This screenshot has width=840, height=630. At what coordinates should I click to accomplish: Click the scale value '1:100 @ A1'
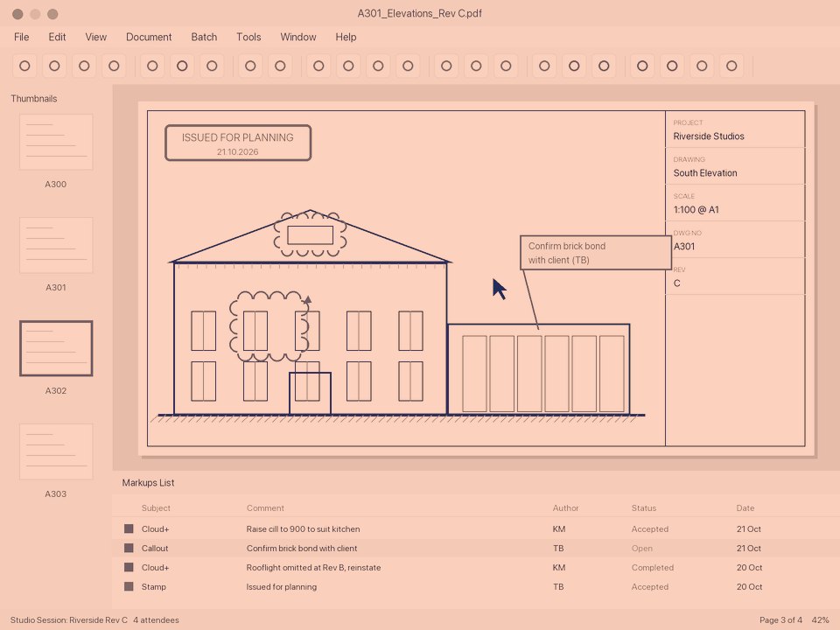click(696, 209)
